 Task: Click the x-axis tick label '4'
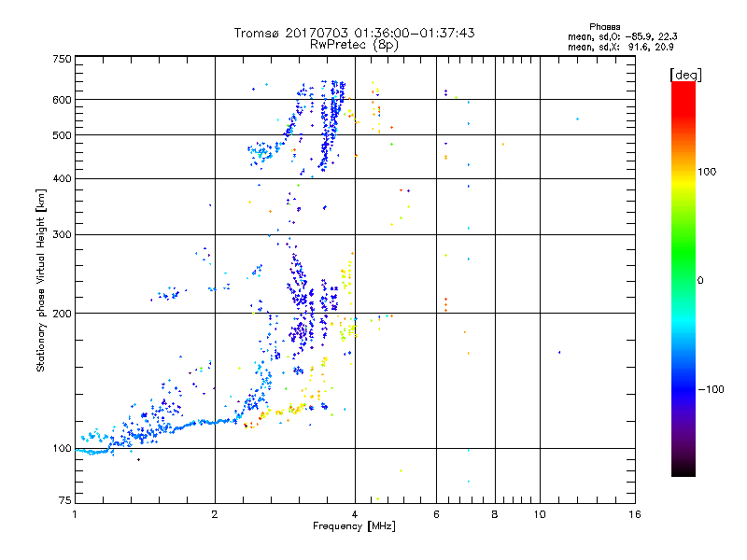[355, 514]
